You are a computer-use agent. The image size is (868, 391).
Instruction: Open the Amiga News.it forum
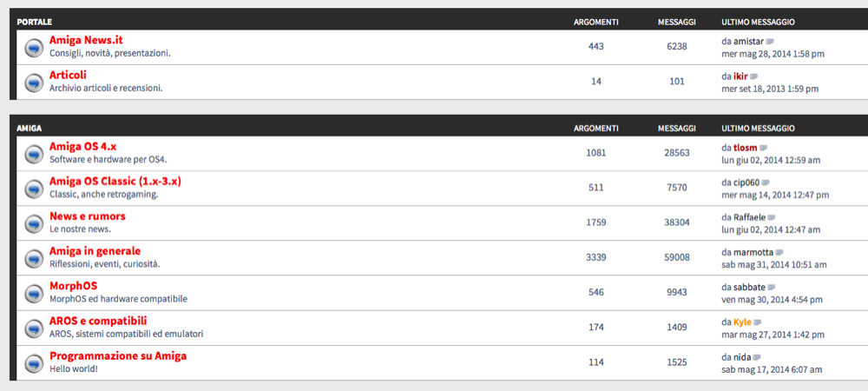86,41
